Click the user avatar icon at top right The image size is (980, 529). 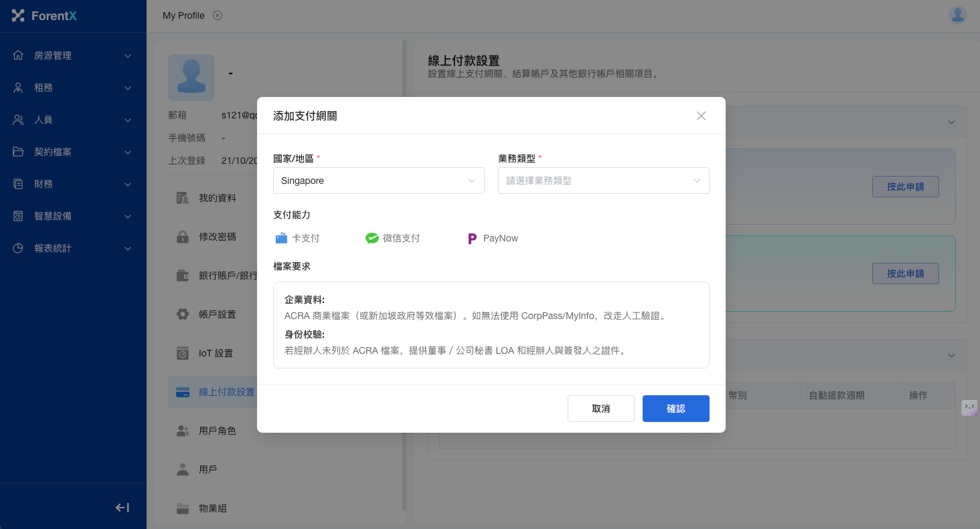[x=957, y=15]
